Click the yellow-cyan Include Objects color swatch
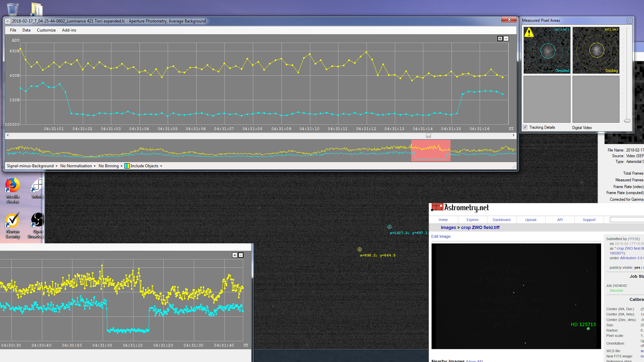This screenshot has height=362, width=644. 127,166
